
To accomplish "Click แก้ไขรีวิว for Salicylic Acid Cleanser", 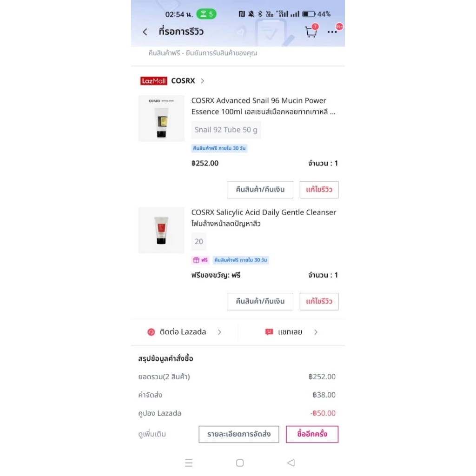I will 319,301.
